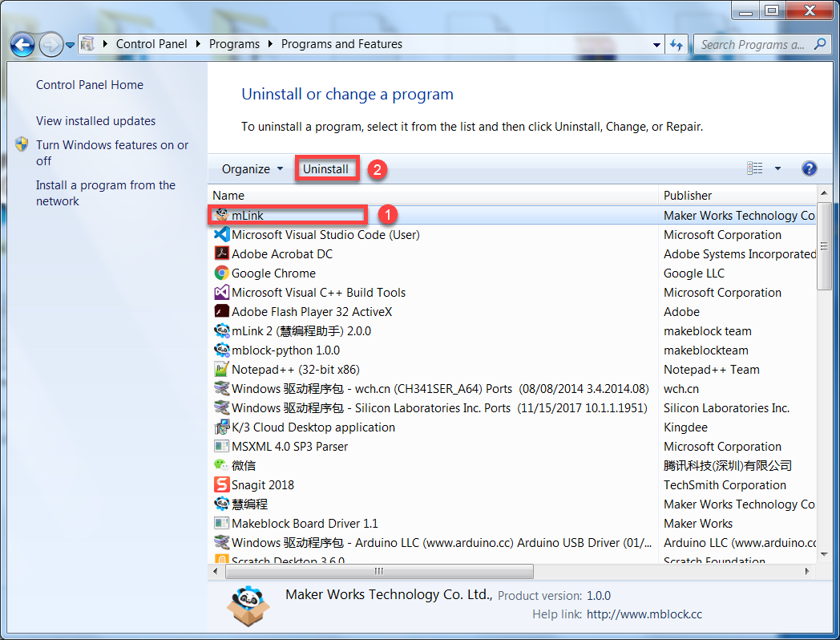
Task: Select Microsoft Visual Studio Code icon
Action: (x=221, y=234)
